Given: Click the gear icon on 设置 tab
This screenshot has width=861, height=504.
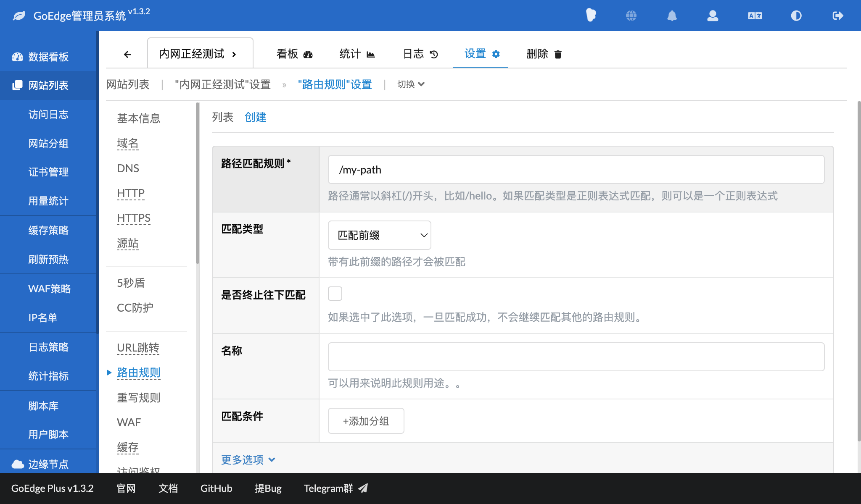Looking at the screenshot, I should pyautogui.click(x=496, y=54).
